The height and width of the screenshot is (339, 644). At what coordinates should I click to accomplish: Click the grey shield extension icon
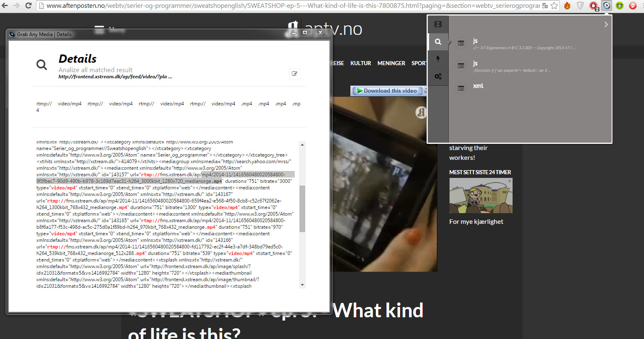[580, 6]
